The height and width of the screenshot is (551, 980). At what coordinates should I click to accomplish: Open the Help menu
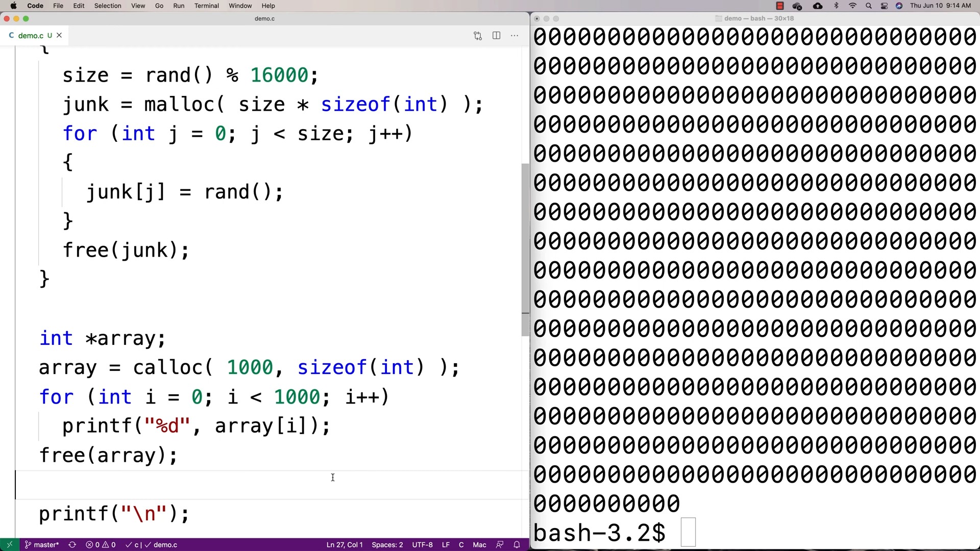[x=268, y=6]
